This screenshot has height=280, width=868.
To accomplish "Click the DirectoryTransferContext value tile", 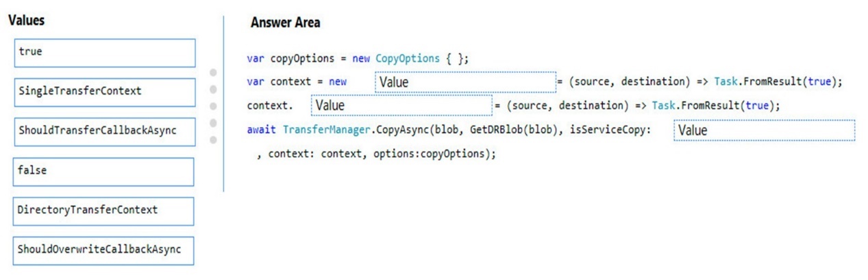I will coord(104,211).
